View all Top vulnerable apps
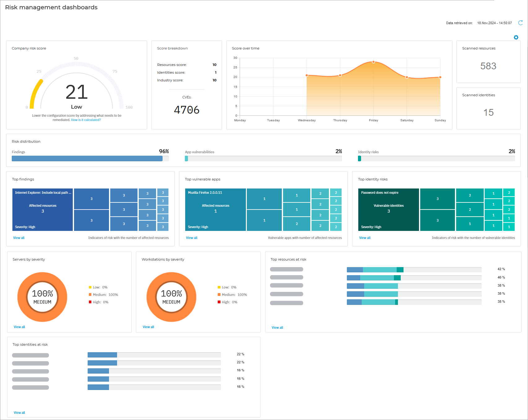This screenshot has height=420, width=528. (x=192, y=238)
